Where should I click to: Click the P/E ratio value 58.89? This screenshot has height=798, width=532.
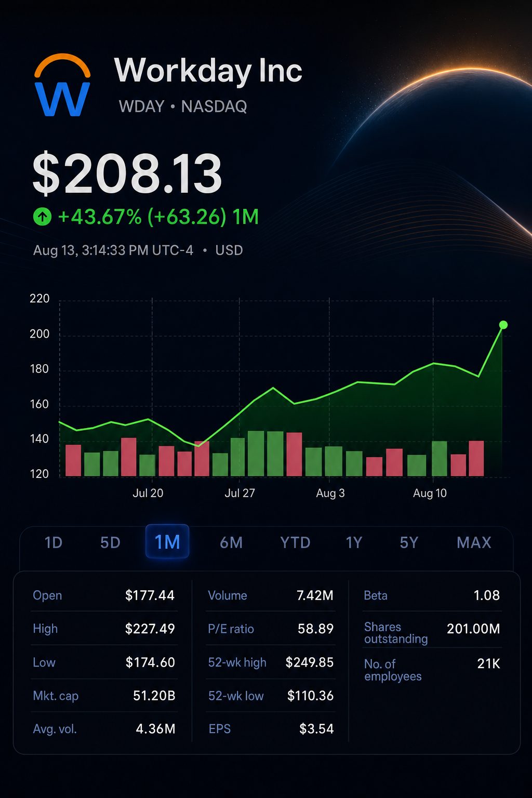coord(315,629)
